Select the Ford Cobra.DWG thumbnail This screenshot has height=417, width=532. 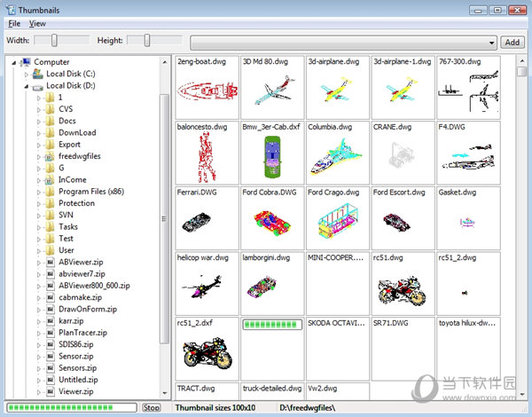(x=272, y=218)
